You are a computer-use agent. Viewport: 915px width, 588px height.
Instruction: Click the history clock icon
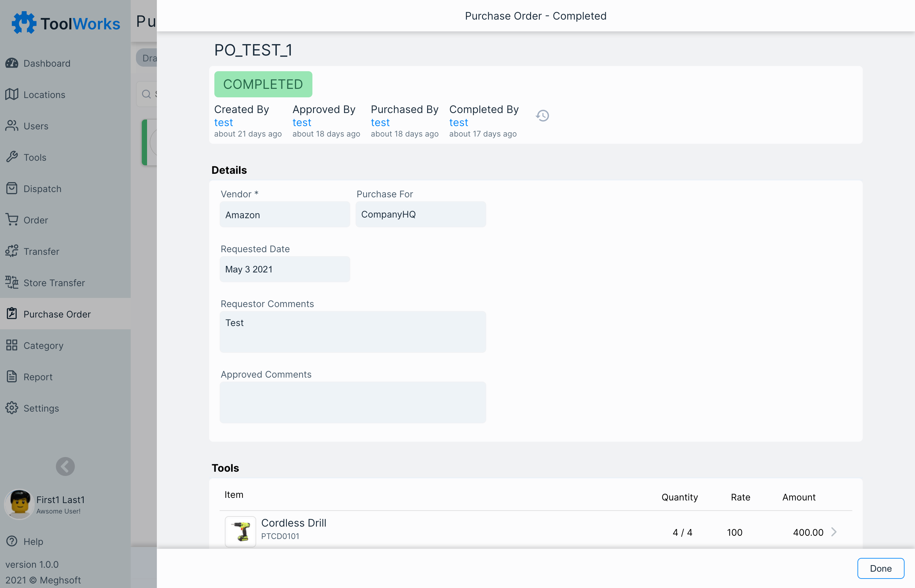[542, 116]
